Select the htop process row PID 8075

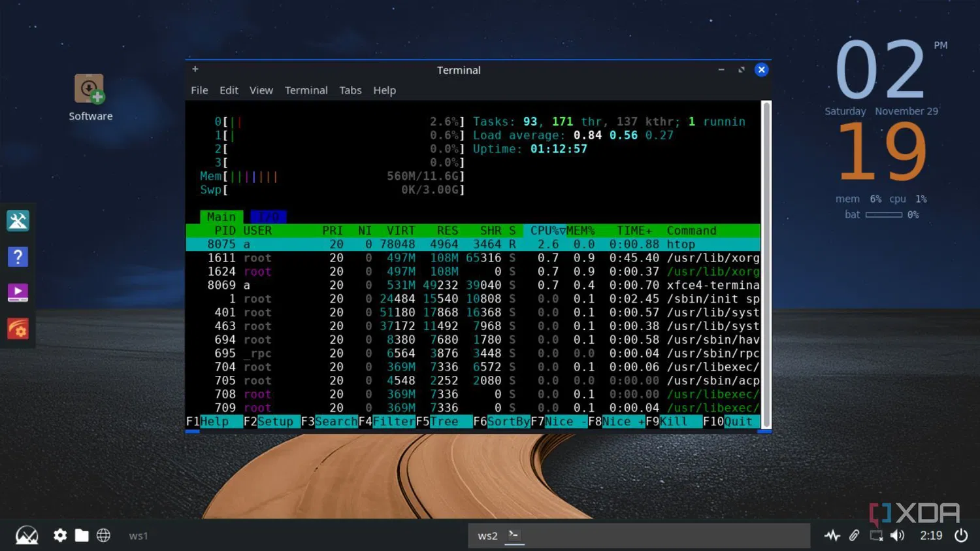[x=473, y=244]
